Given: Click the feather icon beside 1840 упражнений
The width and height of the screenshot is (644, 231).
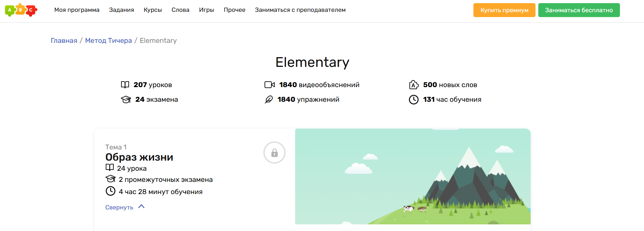Looking at the screenshot, I should (269, 100).
